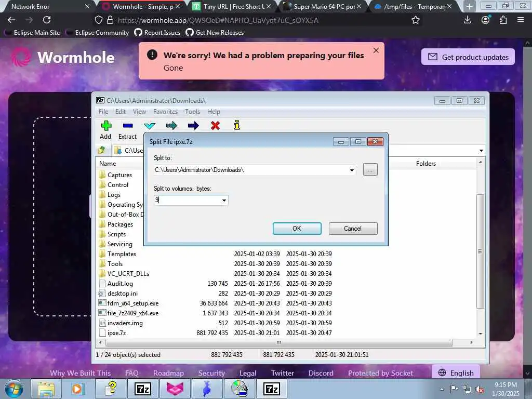The image size is (532, 399).
Task: Open the Firefox extensions puzzle icon
Action: coord(503,20)
